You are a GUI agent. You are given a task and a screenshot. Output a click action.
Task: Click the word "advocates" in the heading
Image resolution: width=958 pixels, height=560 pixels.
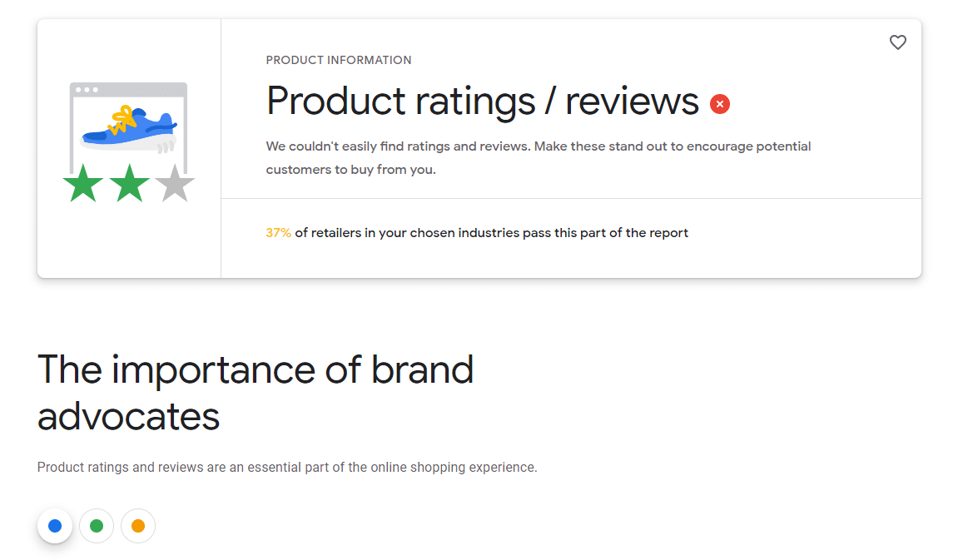[x=129, y=416]
